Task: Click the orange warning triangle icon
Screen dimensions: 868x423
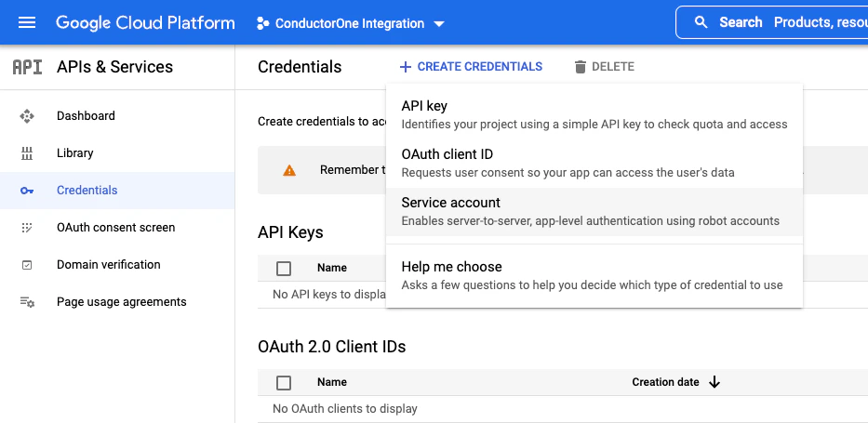Action: point(289,170)
